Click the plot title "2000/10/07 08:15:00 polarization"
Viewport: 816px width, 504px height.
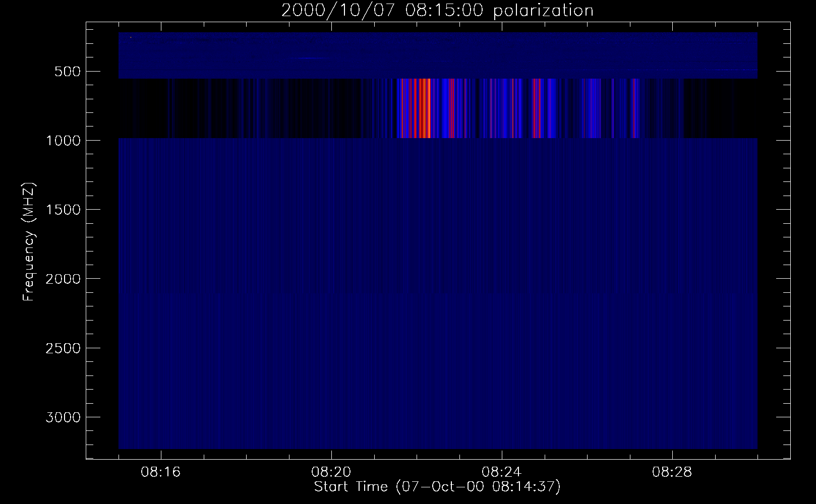click(x=437, y=11)
